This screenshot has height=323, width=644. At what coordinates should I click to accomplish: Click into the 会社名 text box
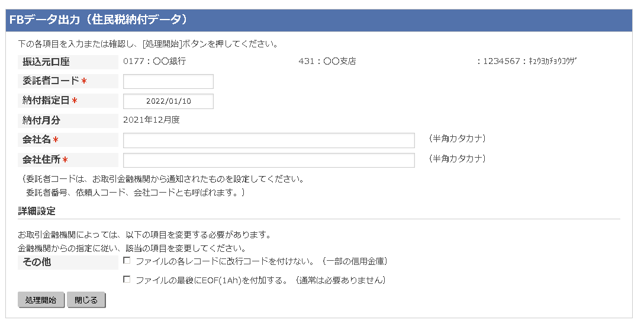point(269,140)
